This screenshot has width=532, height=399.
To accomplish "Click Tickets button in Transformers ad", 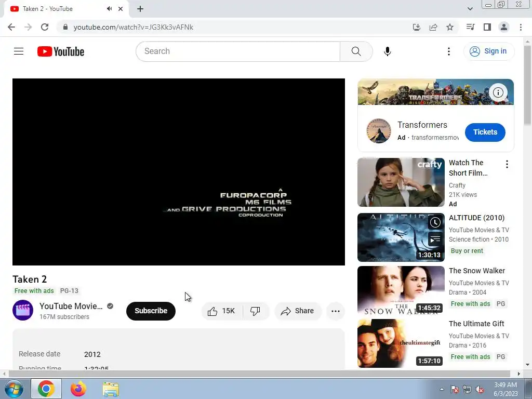I will click(485, 132).
